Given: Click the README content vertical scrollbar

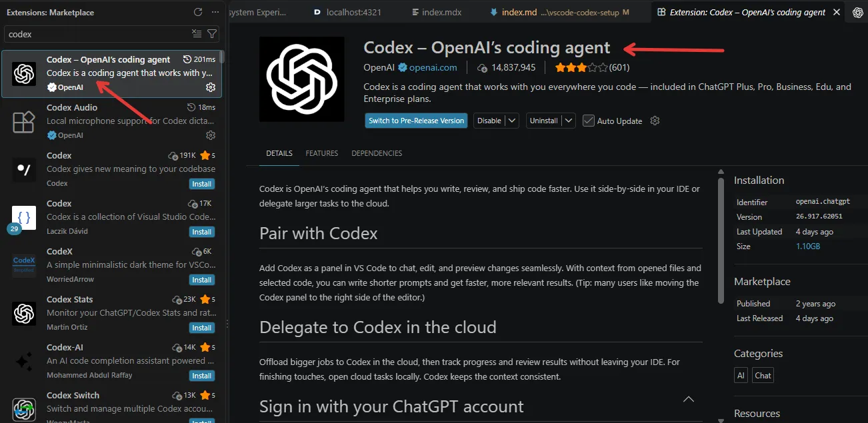Looking at the screenshot, I should [721, 240].
